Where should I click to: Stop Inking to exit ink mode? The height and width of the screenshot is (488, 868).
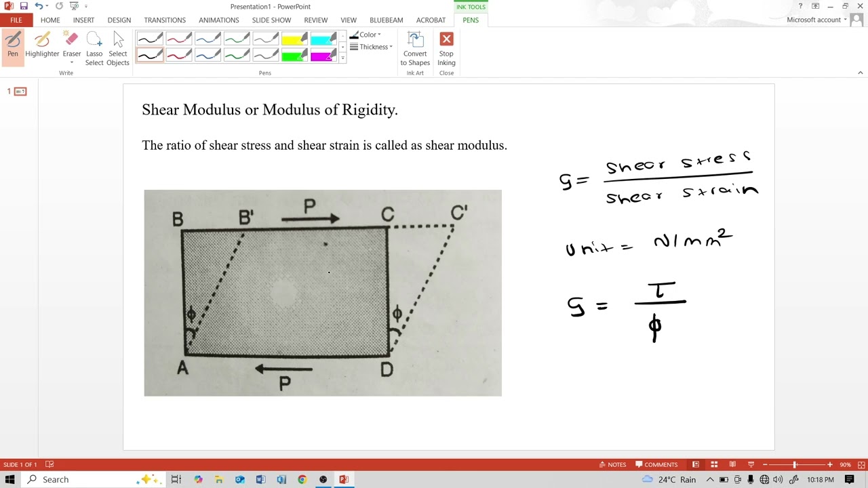click(446, 48)
